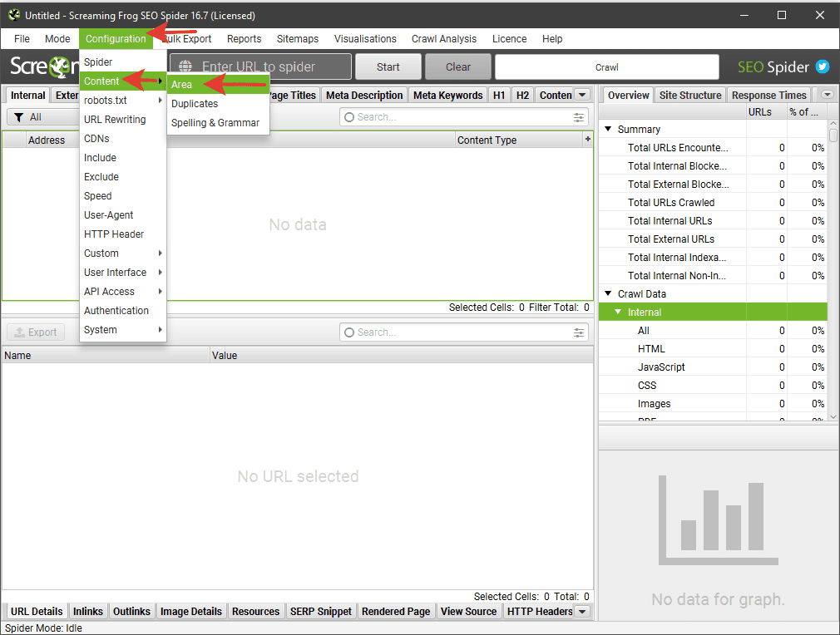840x635 pixels.
Task: Collapse the Summary tree section
Action: pyautogui.click(x=608, y=129)
